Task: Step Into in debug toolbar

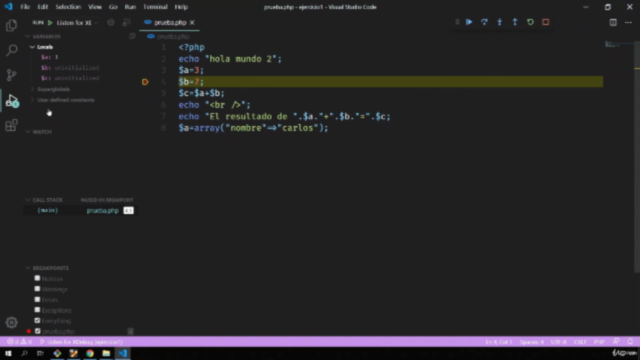Action: click(500, 22)
